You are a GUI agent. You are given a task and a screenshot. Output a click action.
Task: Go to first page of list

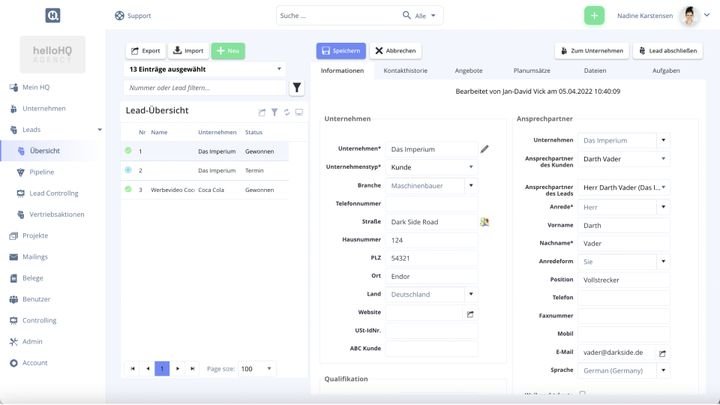coord(133,369)
